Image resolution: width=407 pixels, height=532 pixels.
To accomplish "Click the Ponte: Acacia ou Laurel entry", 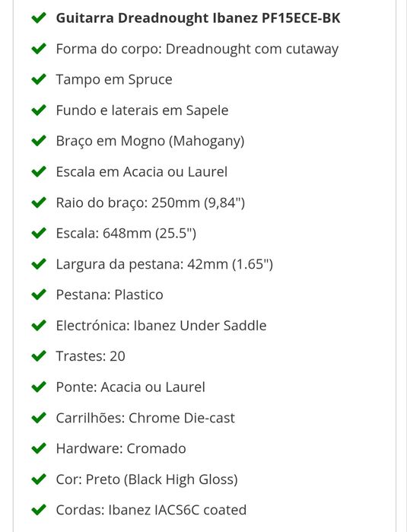I will pyautogui.click(x=131, y=387).
